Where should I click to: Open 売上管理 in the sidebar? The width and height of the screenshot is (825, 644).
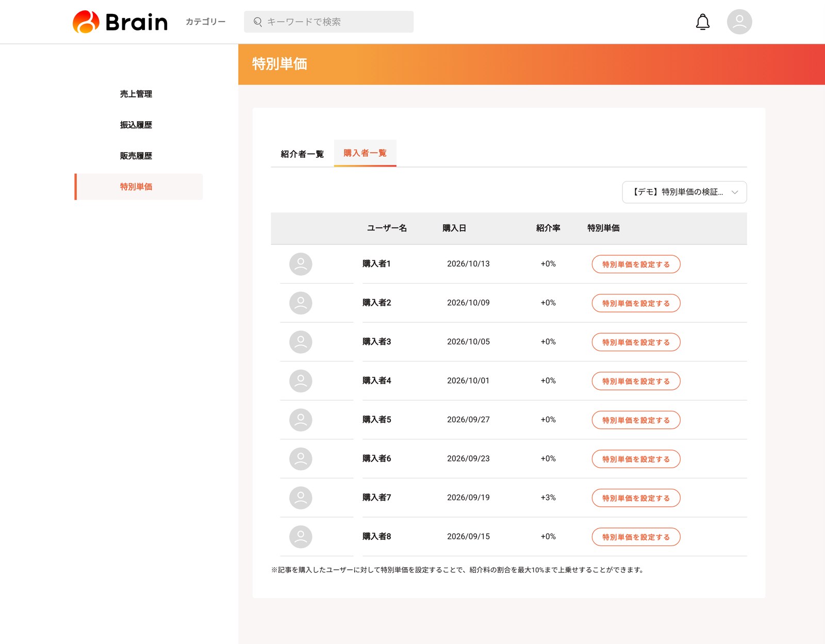point(136,94)
